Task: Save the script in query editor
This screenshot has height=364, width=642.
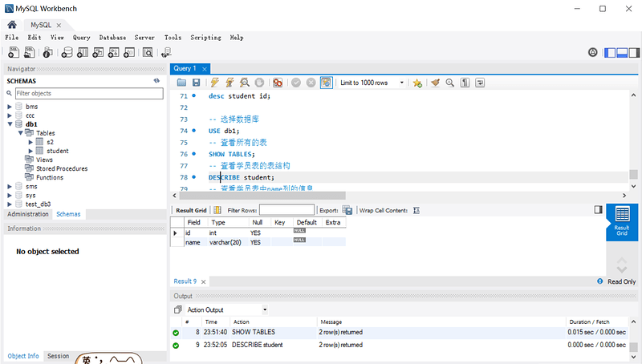Action: [x=196, y=83]
